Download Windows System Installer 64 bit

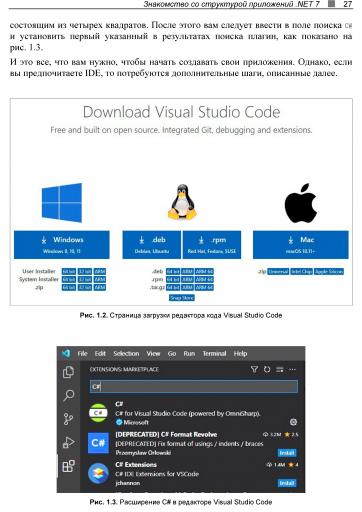point(69,279)
